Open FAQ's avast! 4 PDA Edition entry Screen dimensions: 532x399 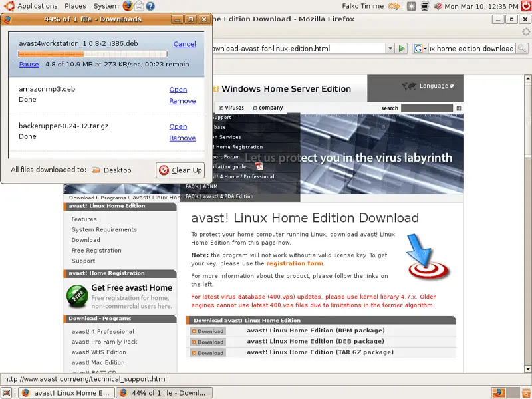click(219, 196)
